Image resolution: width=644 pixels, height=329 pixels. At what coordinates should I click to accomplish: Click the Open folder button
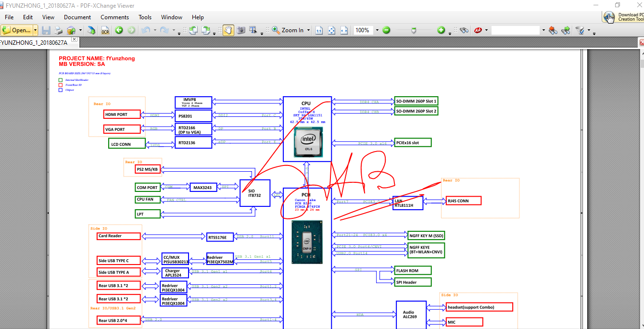pos(16,30)
